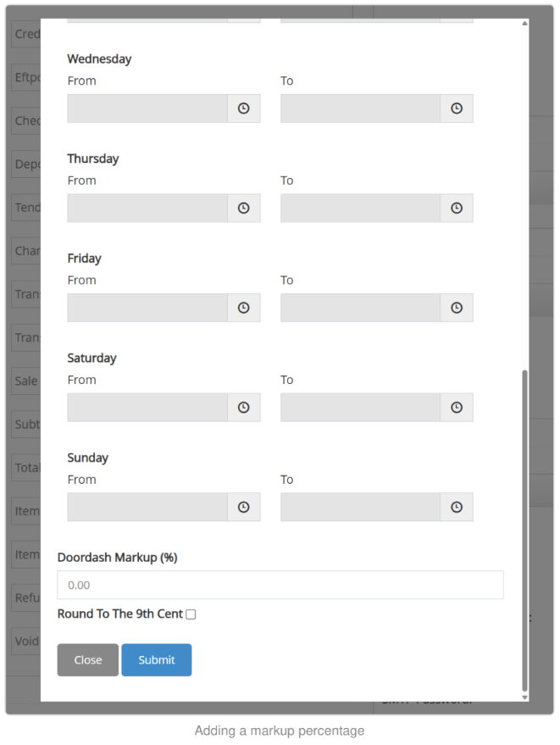Open the Wednesday To time picker clock icon
Viewport: 560px width, 745px height.
pos(457,108)
